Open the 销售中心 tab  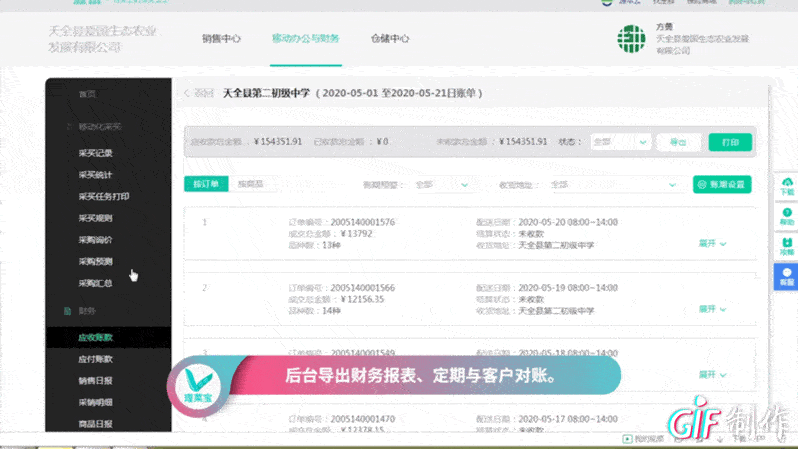pyautogui.click(x=221, y=39)
